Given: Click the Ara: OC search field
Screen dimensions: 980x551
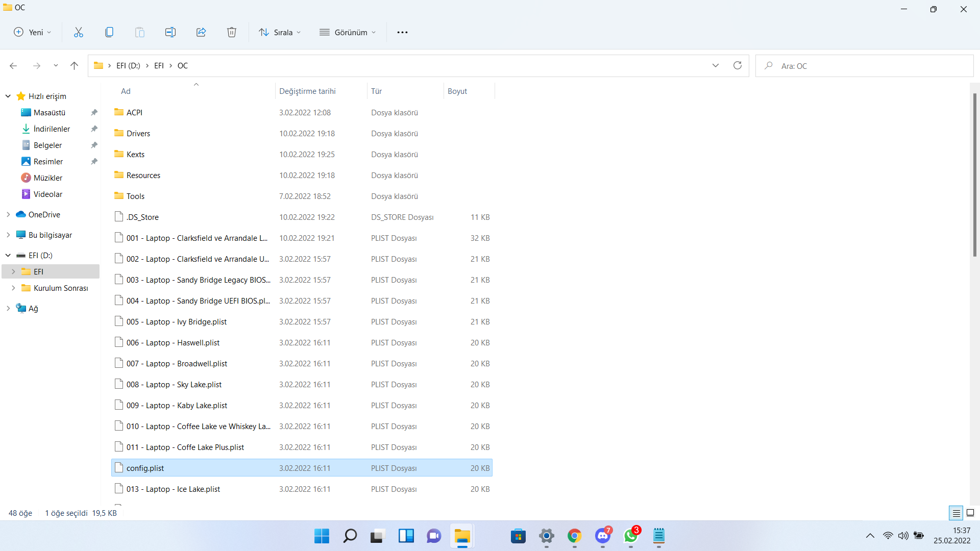Looking at the screenshot, I should pyautogui.click(x=868, y=66).
